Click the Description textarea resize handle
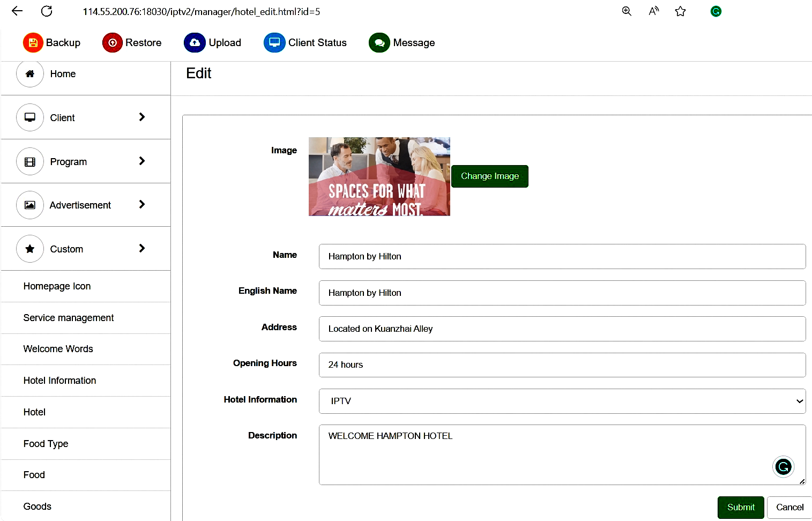812x521 pixels. (802, 481)
